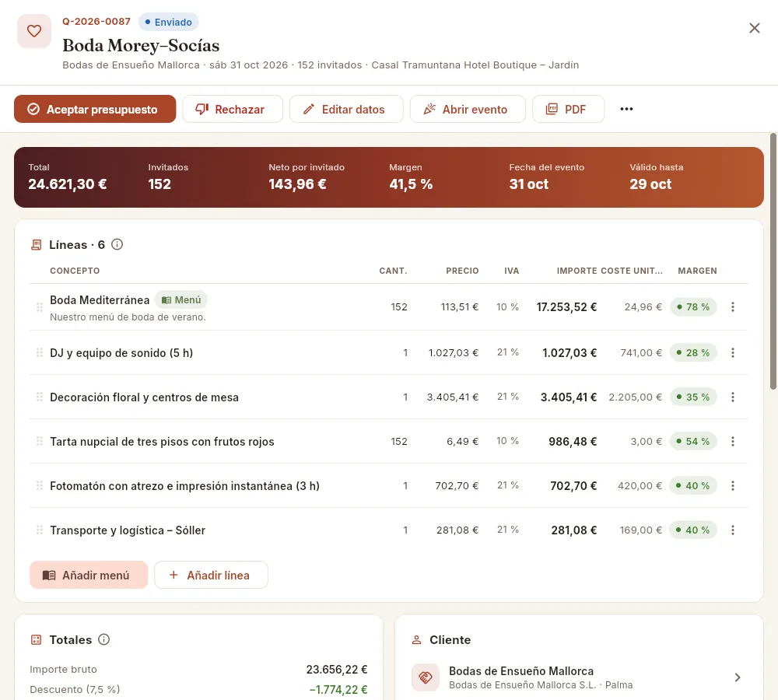
Task: Open row options for Decoración floral line
Action: coord(732,397)
